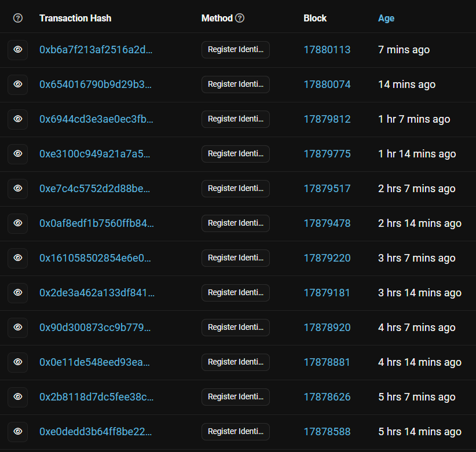Preview transaction 0x0e11de548eed93ea with eye icon
Viewport: 476px width, 452px height.
17,362
